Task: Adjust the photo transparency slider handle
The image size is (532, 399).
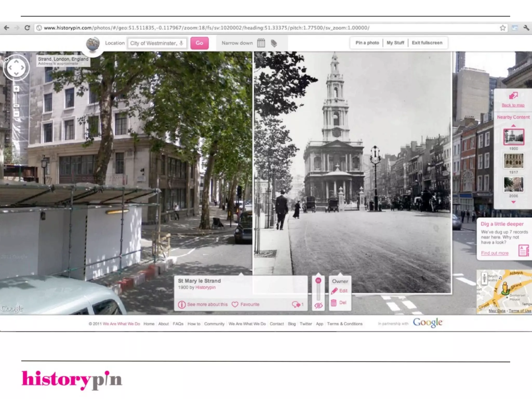Action: point(318,281)
